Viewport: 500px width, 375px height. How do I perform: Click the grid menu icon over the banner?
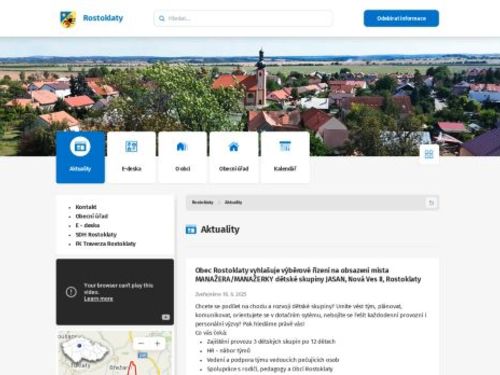pyautogui.click(x=429, y=154)
